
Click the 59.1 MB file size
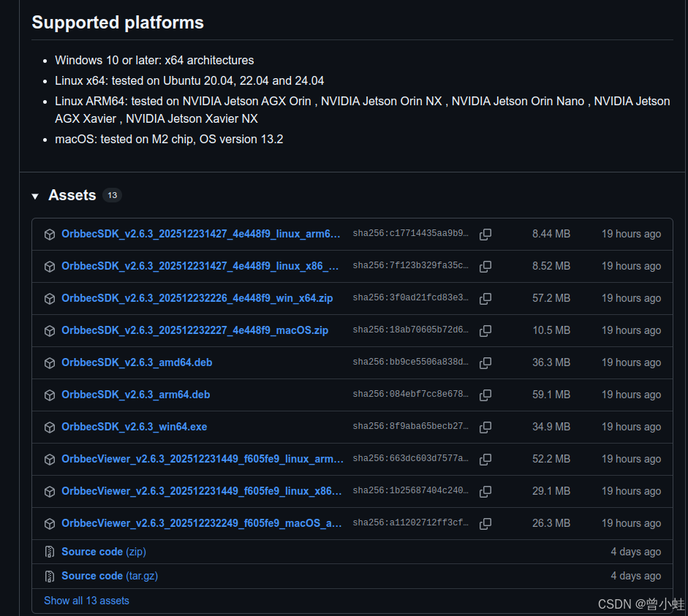[551, 395]
